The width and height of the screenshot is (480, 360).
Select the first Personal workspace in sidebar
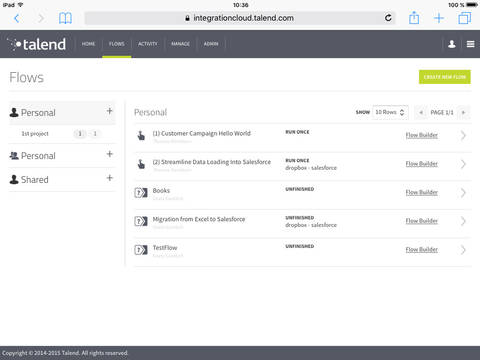62,113
